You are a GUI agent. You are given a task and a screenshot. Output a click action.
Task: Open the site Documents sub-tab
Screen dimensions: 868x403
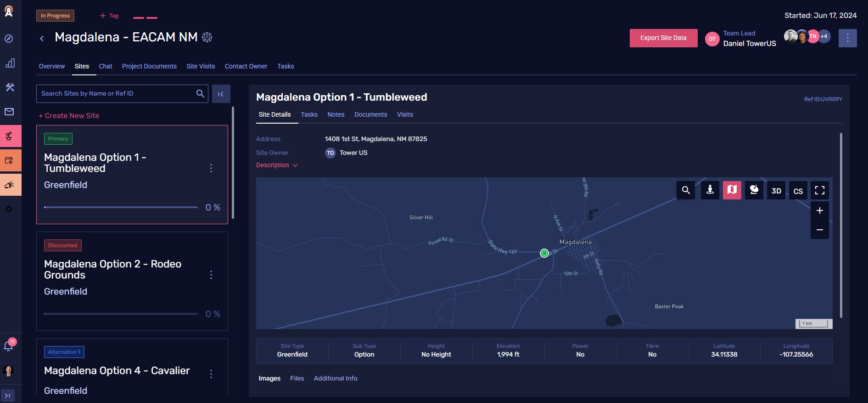point(370,114)
